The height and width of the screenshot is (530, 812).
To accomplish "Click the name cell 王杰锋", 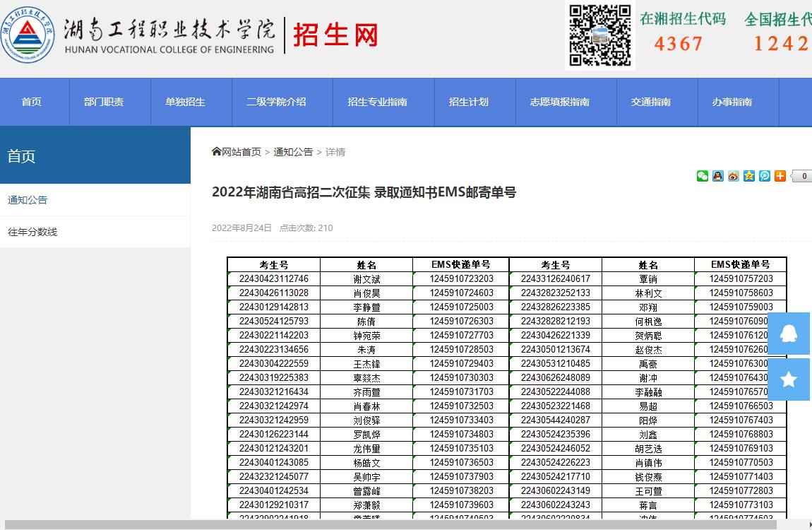I will (x=366, y=364).
